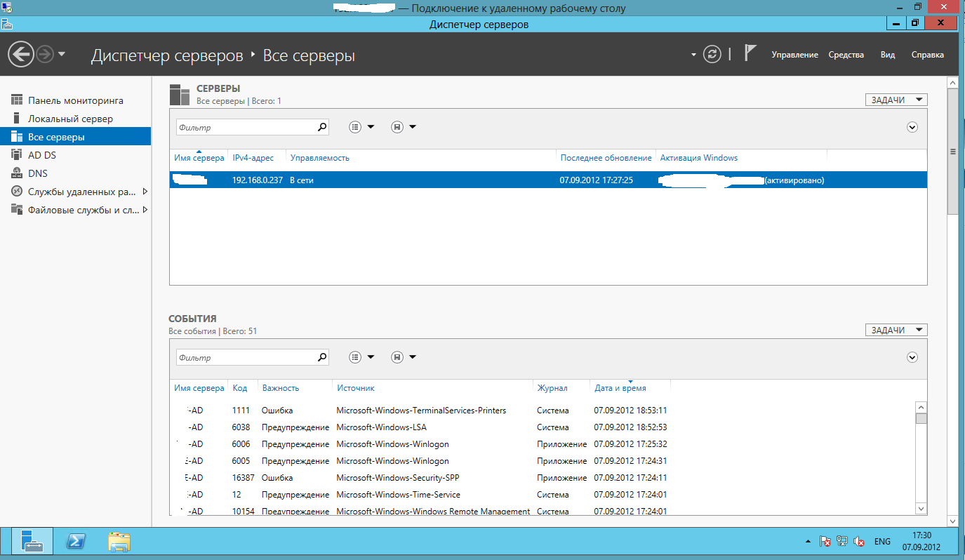Select AD DS in the sidebar
965x560 pixels.
pyautogui.click(x=41, y=155)
